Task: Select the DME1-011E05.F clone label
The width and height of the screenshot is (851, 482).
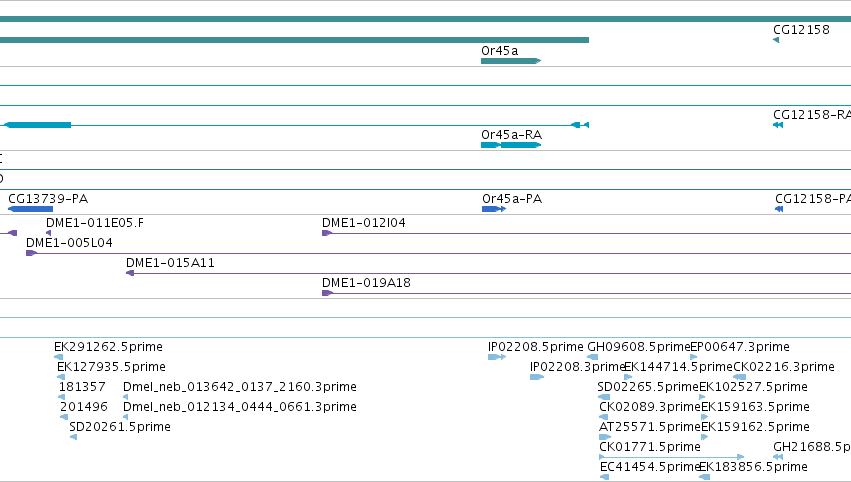Action: pos(95,223)
